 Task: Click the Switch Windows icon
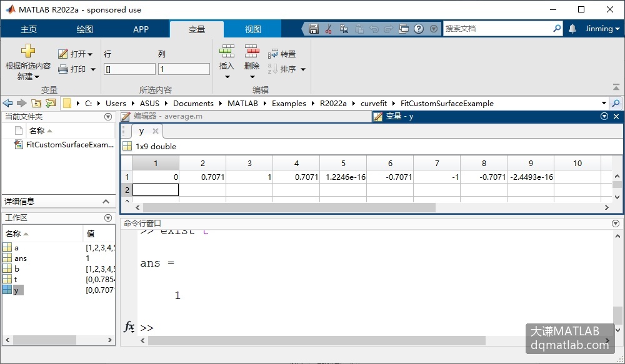click(404, 29)
